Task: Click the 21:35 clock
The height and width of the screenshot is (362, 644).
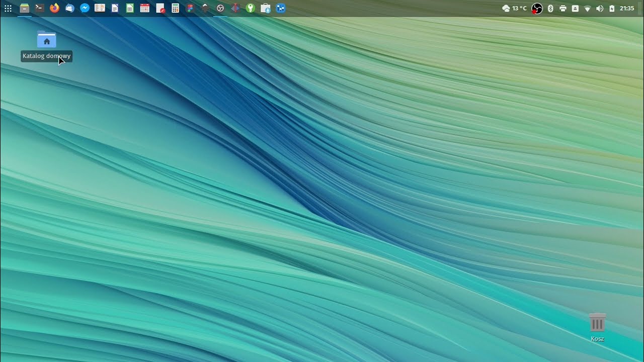Action: (627, 8)
